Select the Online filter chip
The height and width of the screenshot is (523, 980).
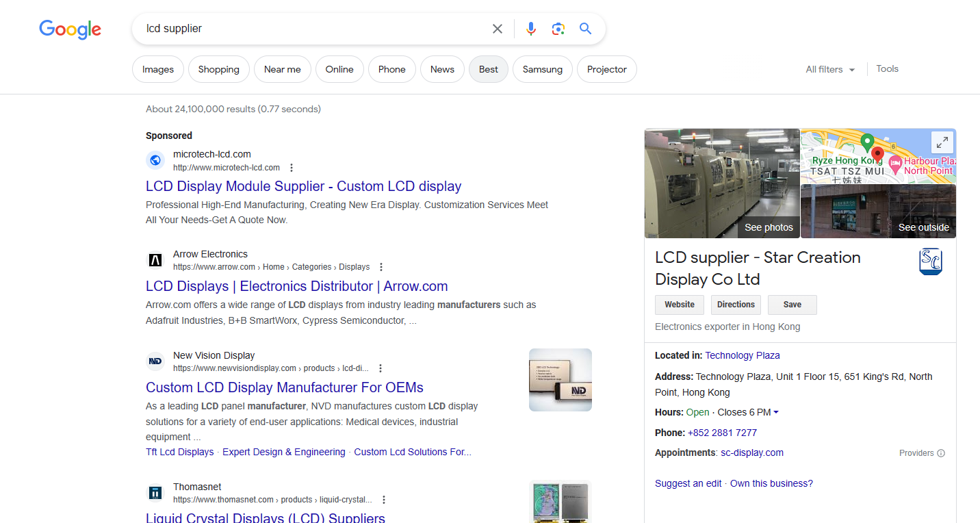point(339,69)
